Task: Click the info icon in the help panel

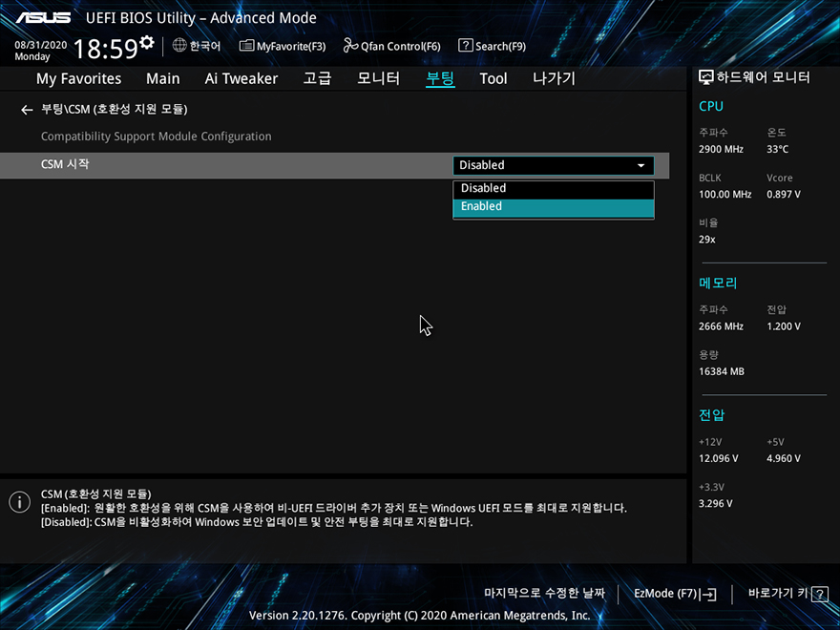Action: [20, 502]
